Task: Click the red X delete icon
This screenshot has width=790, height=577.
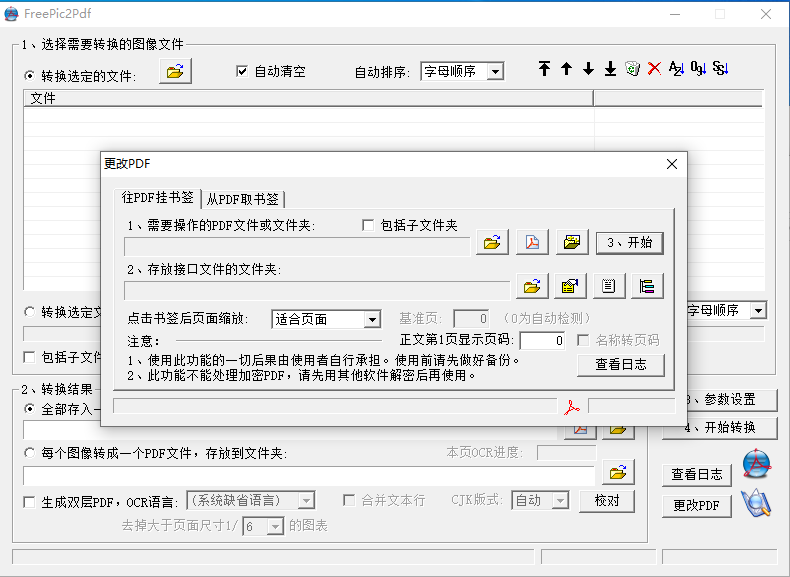Action: [654, 69]
